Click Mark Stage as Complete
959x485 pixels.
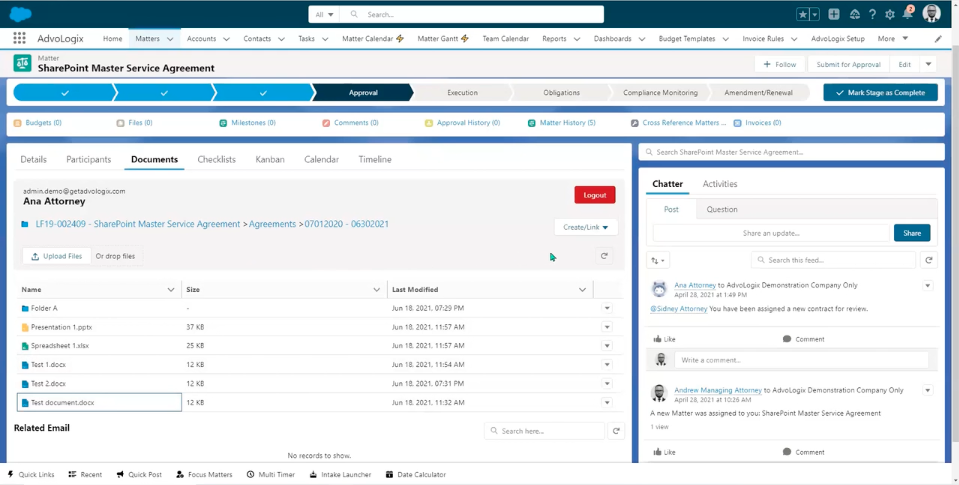(880, 92)
